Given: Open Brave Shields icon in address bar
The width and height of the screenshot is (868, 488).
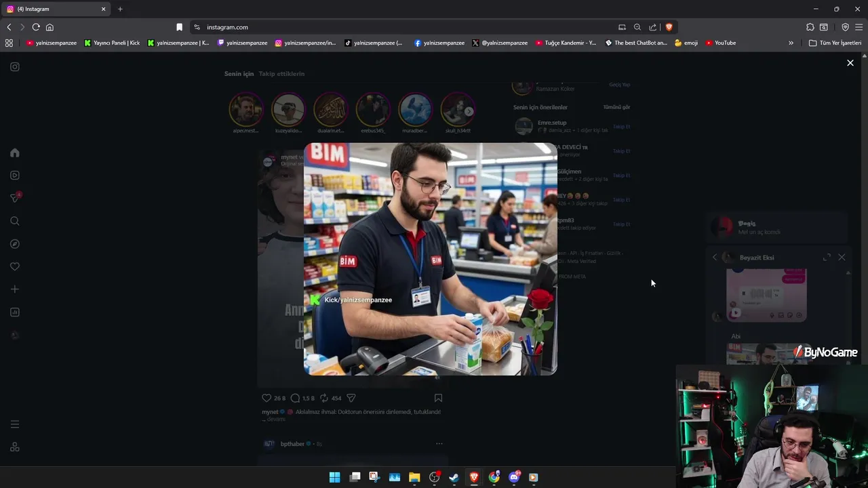Looking at the screenshot, I should (669, 27).
